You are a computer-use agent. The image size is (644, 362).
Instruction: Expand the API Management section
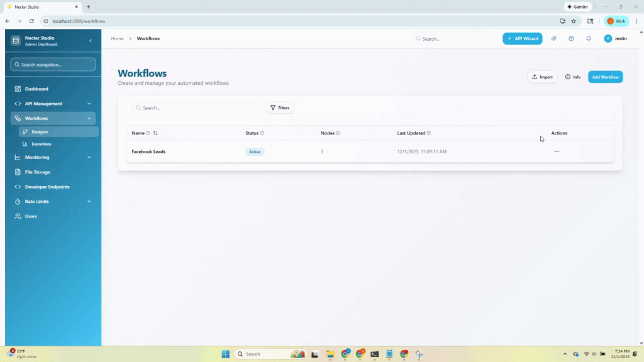[x=53, y=104]
